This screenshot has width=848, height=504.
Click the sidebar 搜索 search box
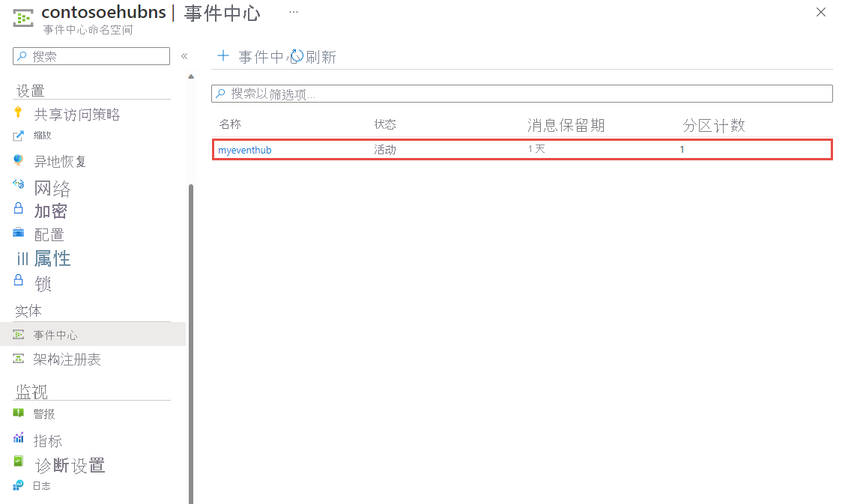[x=91, y=56]
